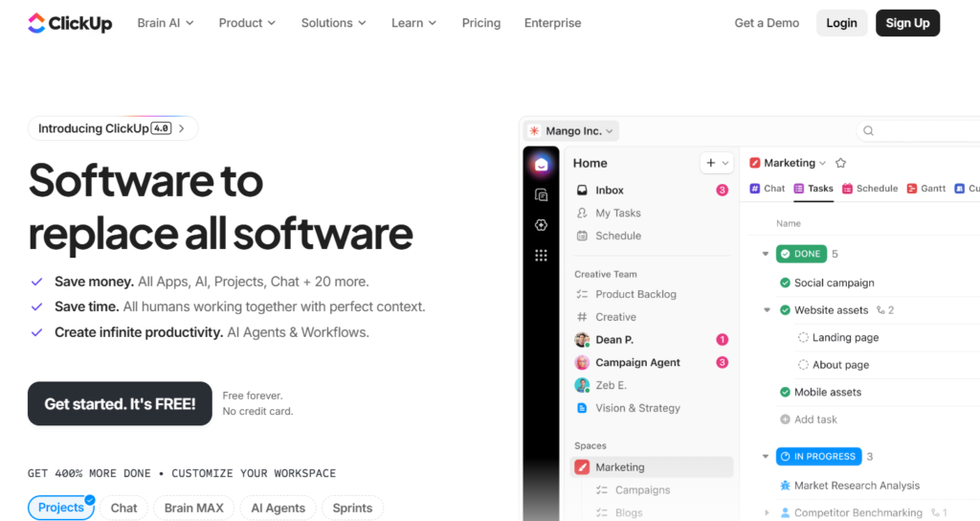The image size is (980, 521).
Task: Click the AI star icon in black sidebar
Action: tap(542, 225)
